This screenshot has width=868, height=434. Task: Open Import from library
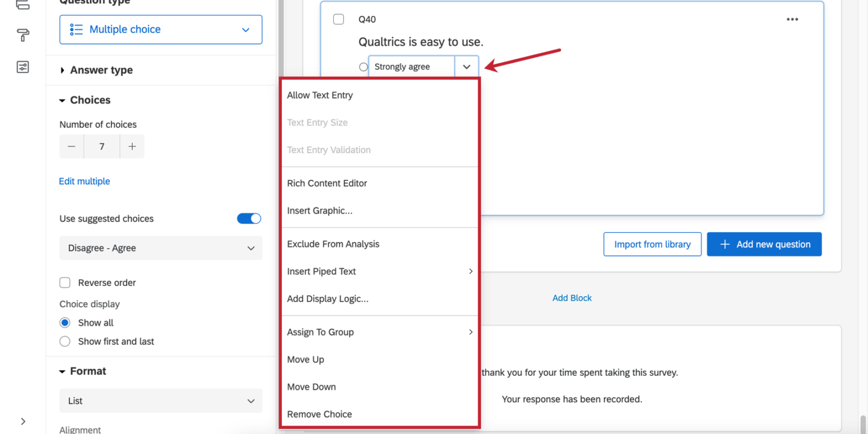(652, 244)
